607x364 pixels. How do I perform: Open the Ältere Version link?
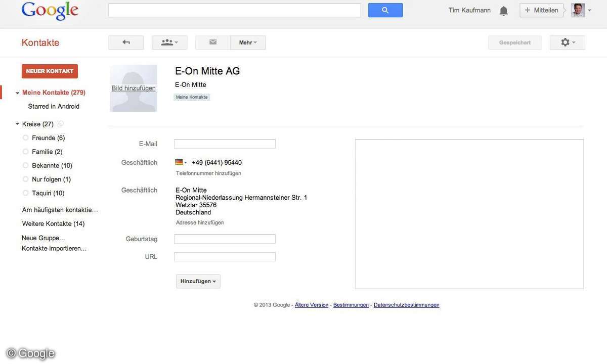312,305
